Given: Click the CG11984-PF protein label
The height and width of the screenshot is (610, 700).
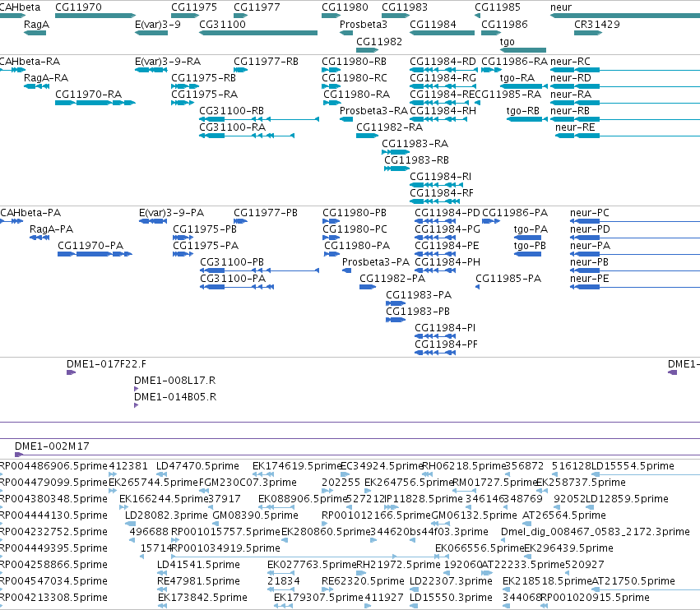Looking at the screenshot, I should point(446,344).
